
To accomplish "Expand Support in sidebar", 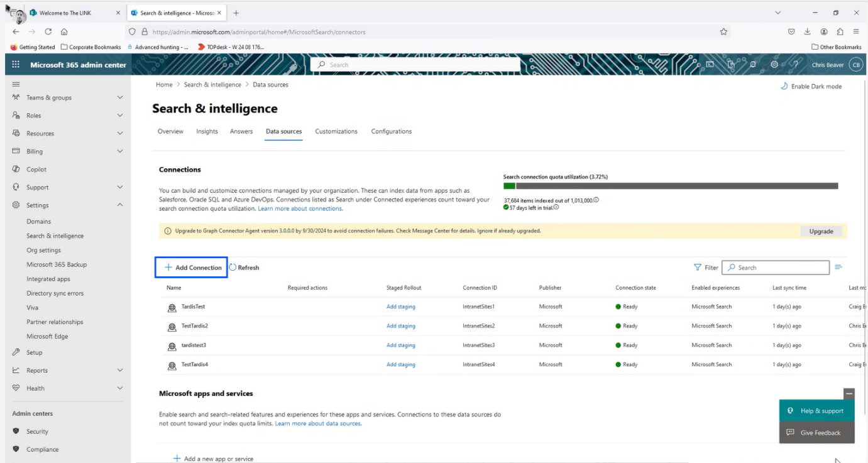I will click(x=120, y=187).
